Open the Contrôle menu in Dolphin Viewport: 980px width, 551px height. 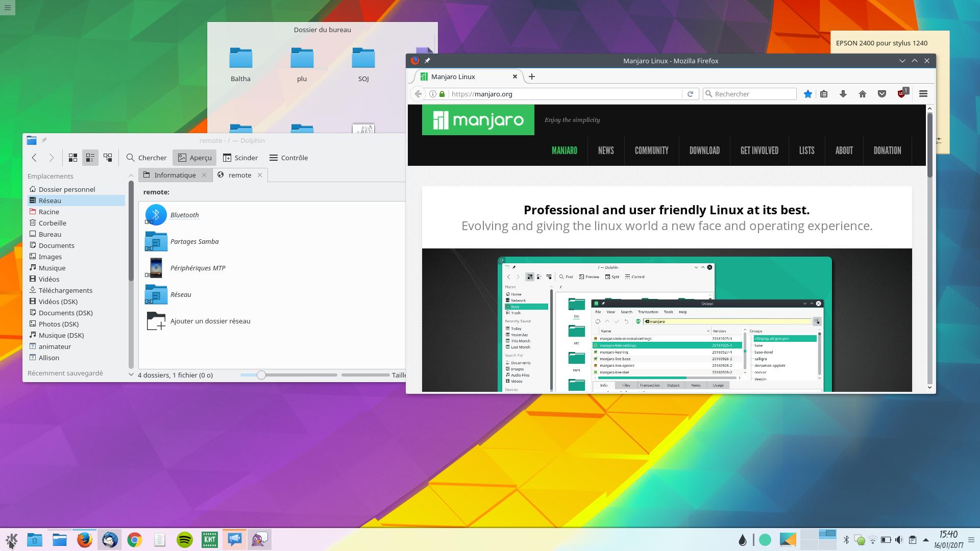pos(288,158)
